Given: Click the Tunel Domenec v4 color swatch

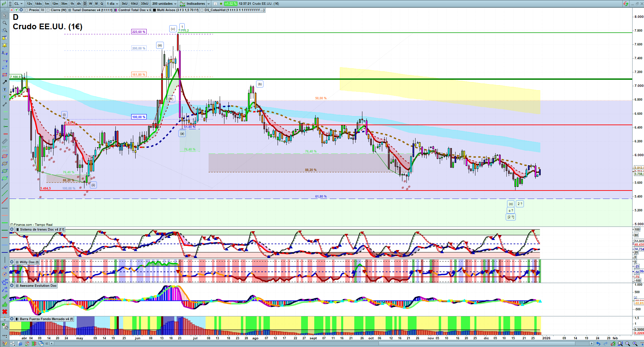Looking at the screenshot, I should point(70,10).
